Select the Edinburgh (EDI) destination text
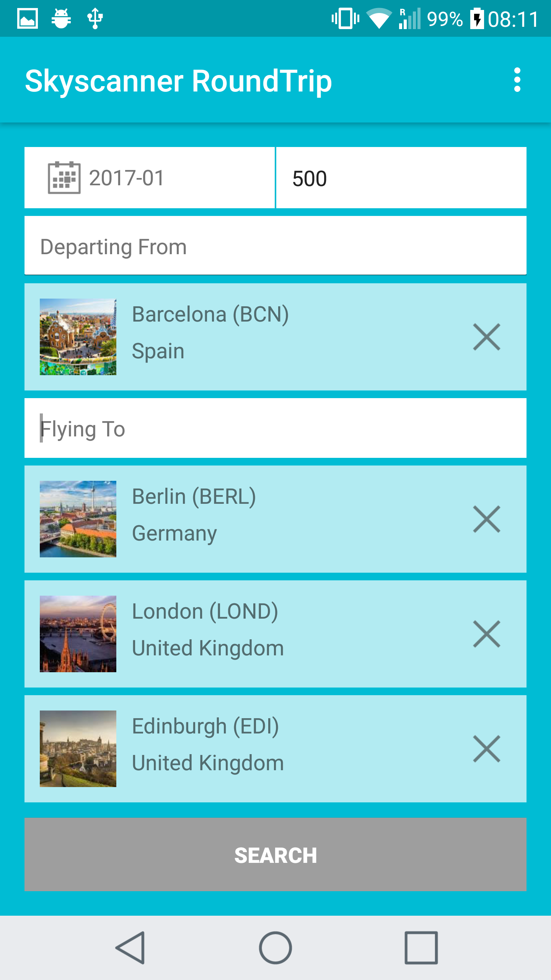 [x=205, y=727]
